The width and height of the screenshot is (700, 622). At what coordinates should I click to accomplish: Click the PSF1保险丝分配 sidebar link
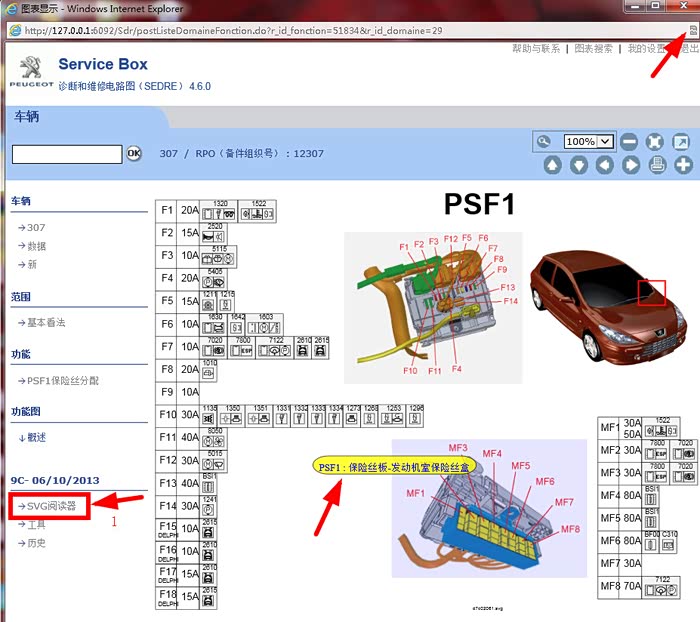click(x=63, y=381)
